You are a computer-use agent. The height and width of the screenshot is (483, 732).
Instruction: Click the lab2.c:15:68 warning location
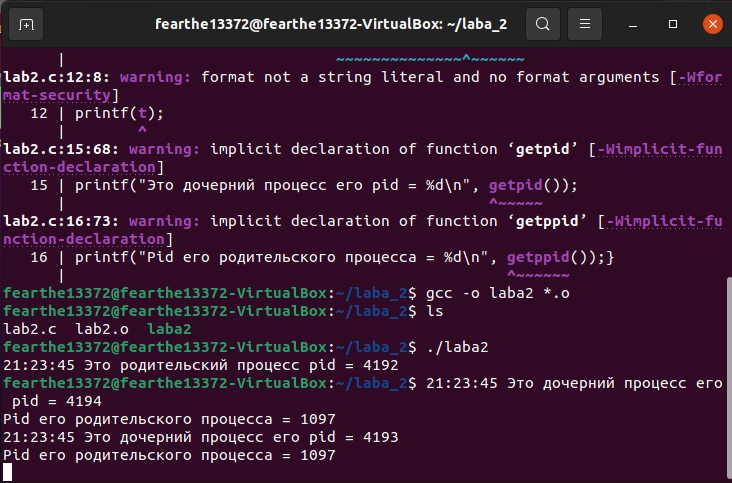tap(61, 149)
